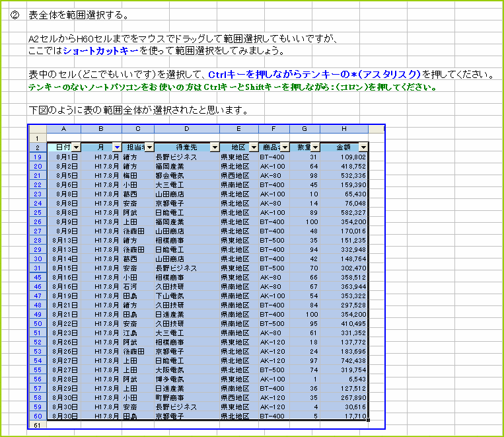Image resolution: width=504 pixels, height=437 pixels.
Task: Click the 8月1日 date cell
Action: pos(64,157)
